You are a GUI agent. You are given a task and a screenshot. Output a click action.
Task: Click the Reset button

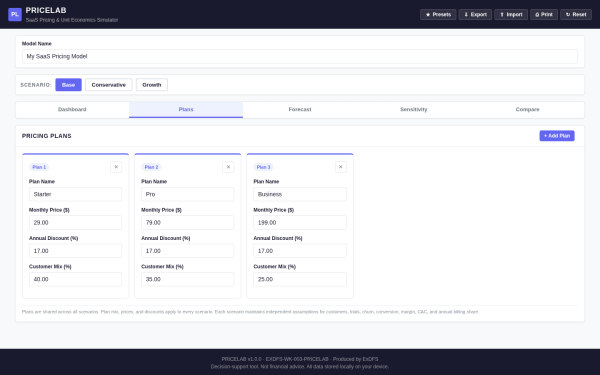(x=576, y=15)
